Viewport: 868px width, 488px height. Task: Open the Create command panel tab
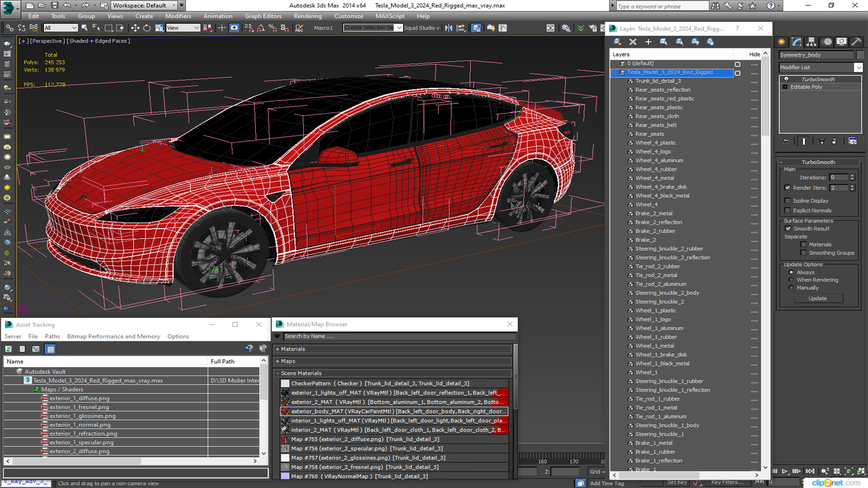click(782, 42)
